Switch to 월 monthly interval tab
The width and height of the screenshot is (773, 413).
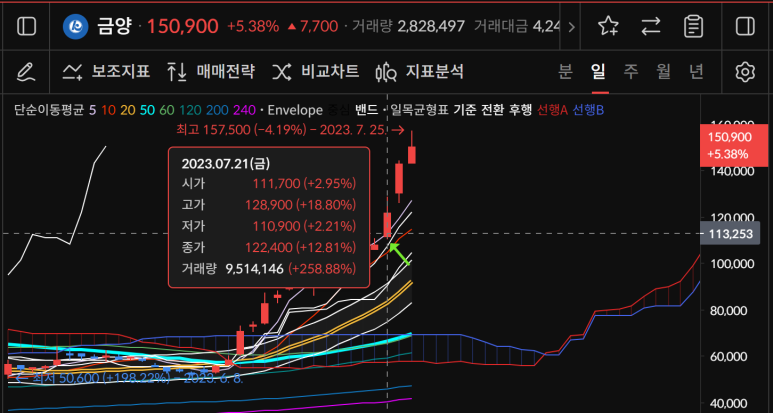pos(664,72)
